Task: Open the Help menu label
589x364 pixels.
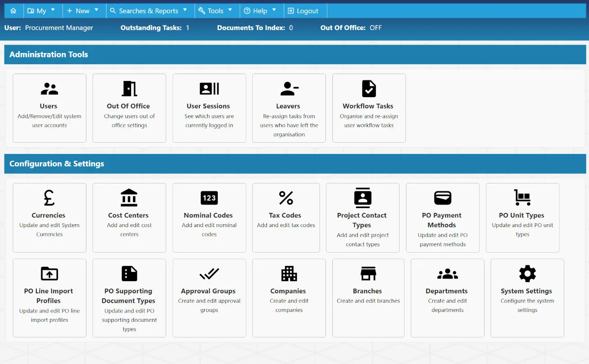Action: (x=260, y=11)
